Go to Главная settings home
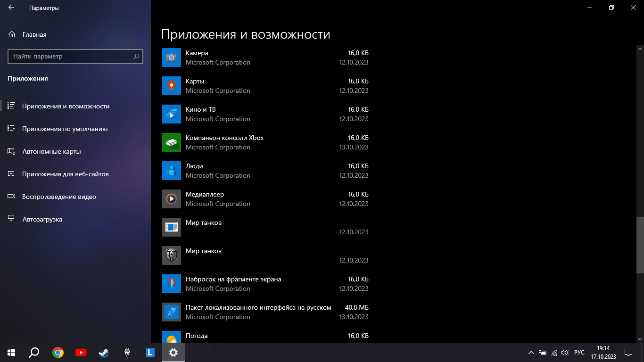This screenshot has height=362, width=644. pyautogui.click(x=75, y=34)
